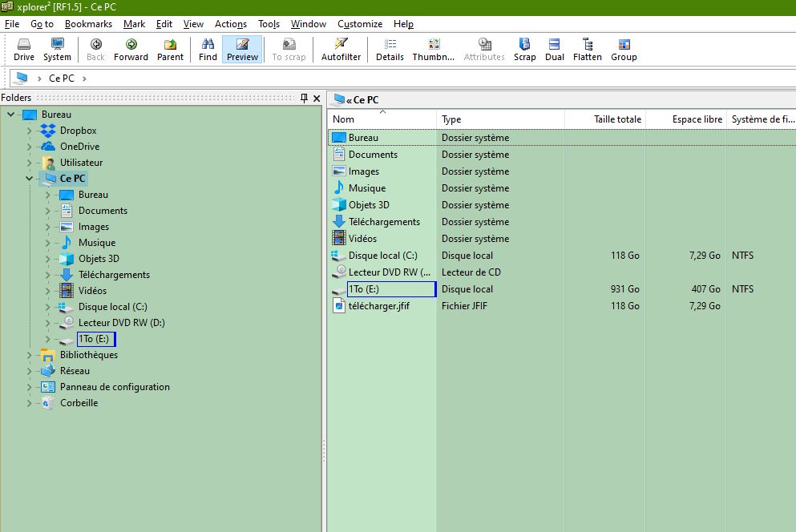Pin the Folders panel with pushpin
Screen dimensions: 796x532
pyautogui.click(x=304, y=98)
